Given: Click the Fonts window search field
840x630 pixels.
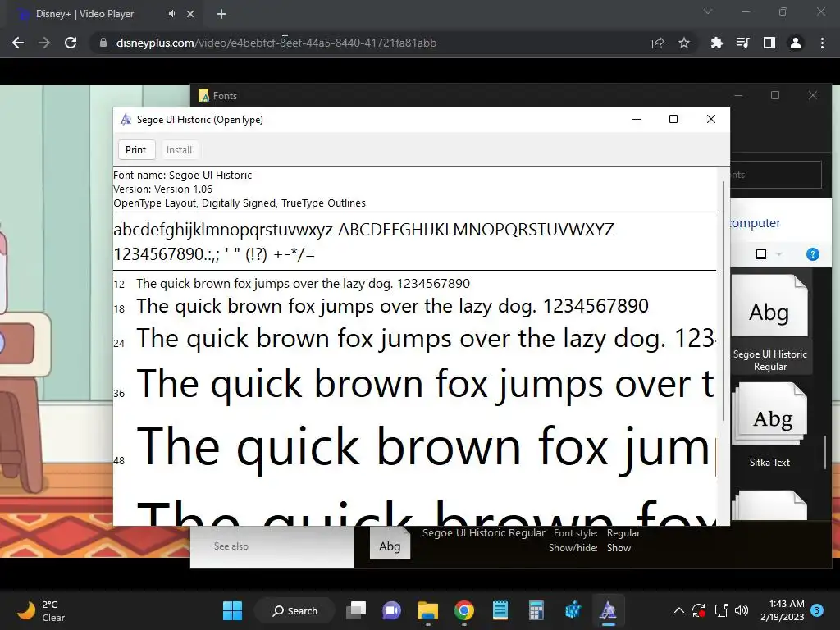Looking at the screenshot, I should tap(776, 175).
